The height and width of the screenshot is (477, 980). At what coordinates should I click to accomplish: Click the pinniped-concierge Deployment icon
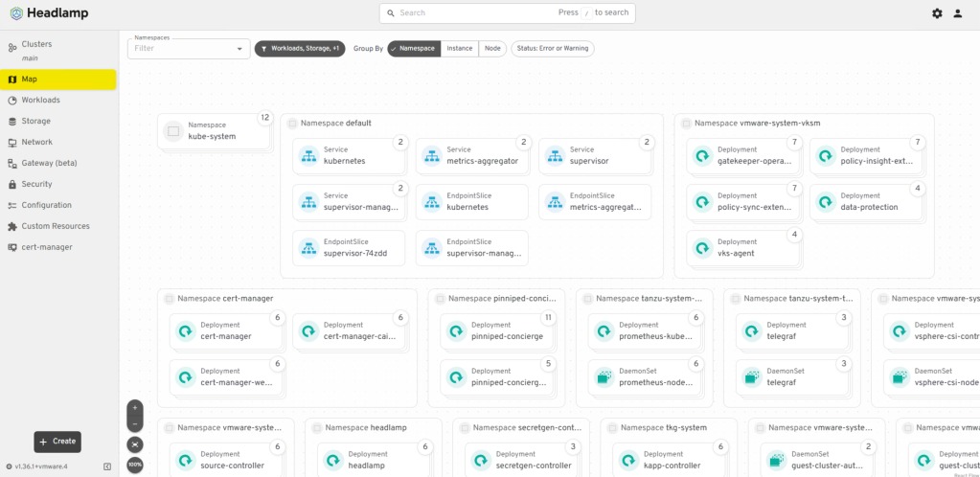click(457, 331)
